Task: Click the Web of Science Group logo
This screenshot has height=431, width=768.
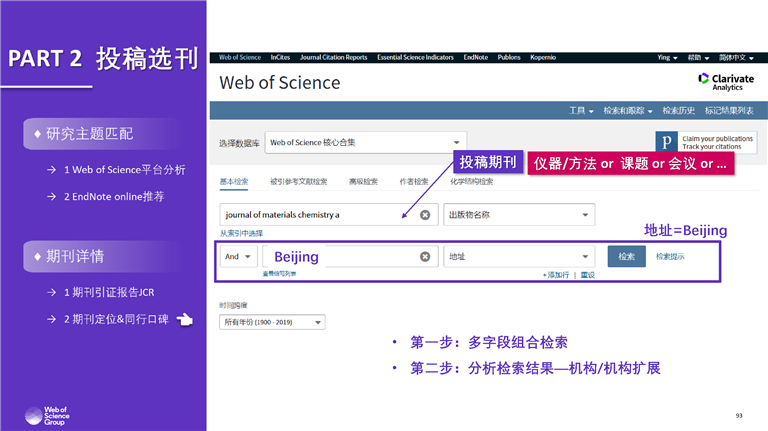Action: [x=47, y=416]
